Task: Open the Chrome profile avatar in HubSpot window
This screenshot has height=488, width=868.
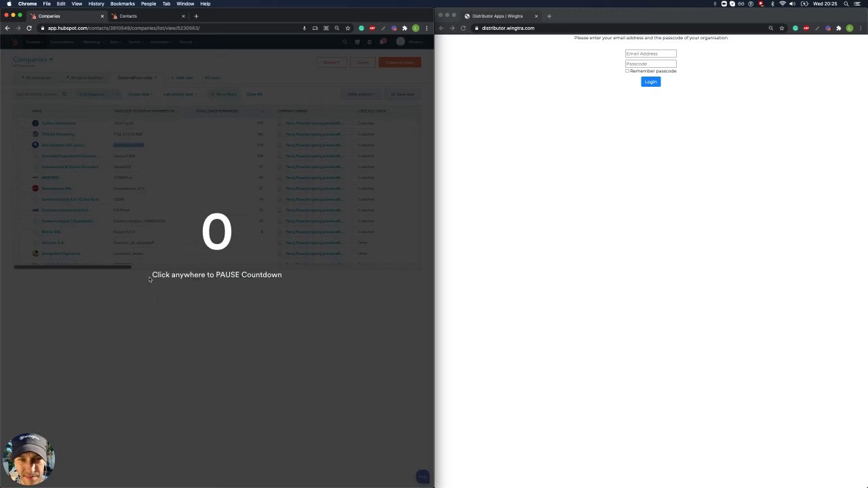Action: tap(415, 28)
